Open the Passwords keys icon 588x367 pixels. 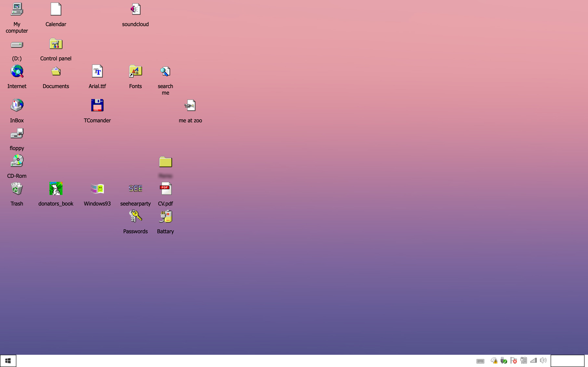pyautogui.click(x=135, y=216)
